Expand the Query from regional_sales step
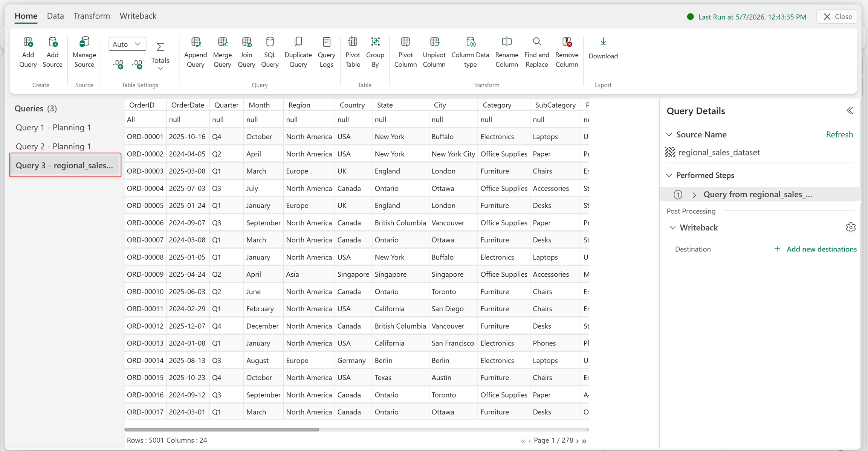Viewport: 868px width, 451px height. pos(694,195)
